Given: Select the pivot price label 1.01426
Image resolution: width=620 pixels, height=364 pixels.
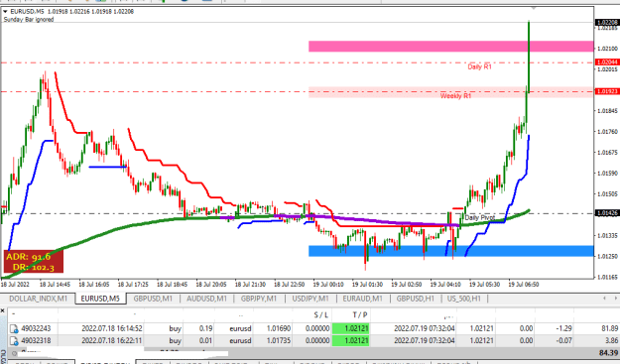Looking at the screenshot, I should click(x=607, y=214).
